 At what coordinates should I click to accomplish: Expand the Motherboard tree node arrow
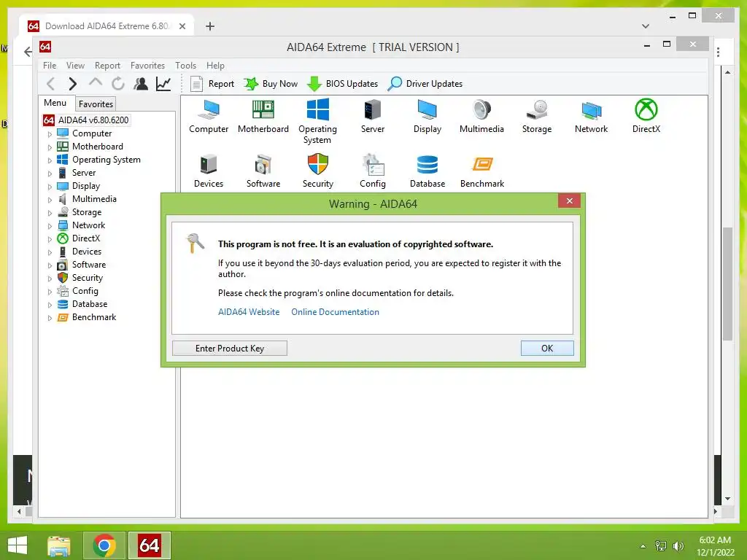pyautogui.click(x=50, y=147)
